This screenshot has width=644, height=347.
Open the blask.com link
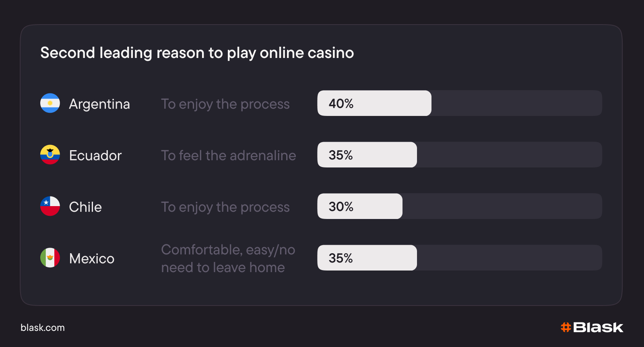43,328
